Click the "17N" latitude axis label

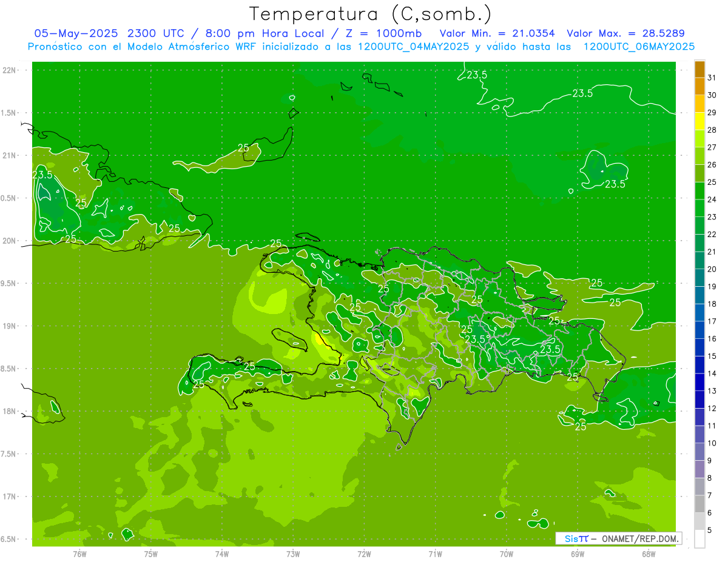point(10,497)
